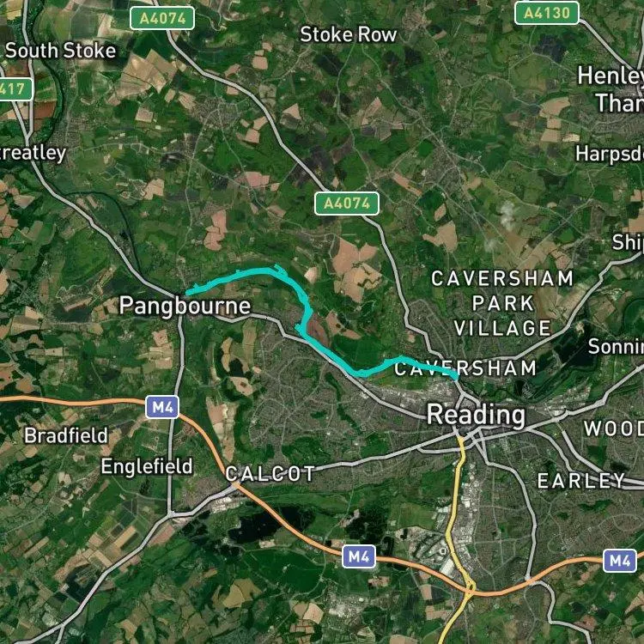Screen dimensions: 644x644
Task: Click the South Stoke label
Action: pyautogui.click(x=60, y=51)
